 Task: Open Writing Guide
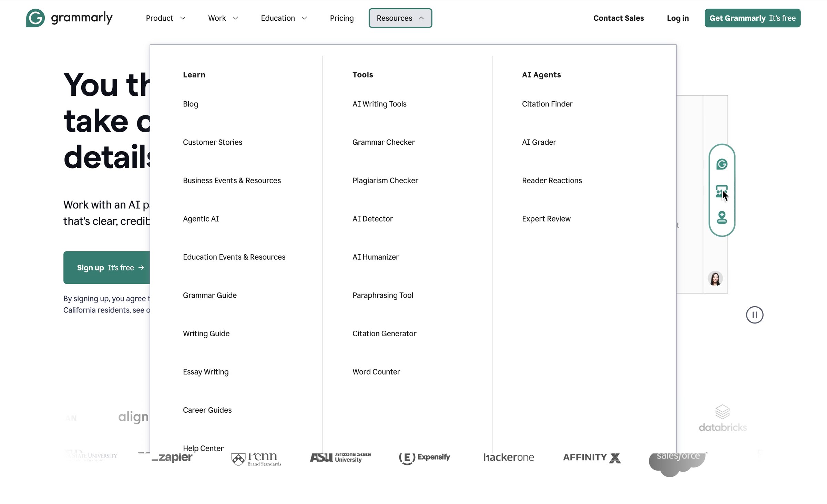pyautogui.click(x=206, y=333)
